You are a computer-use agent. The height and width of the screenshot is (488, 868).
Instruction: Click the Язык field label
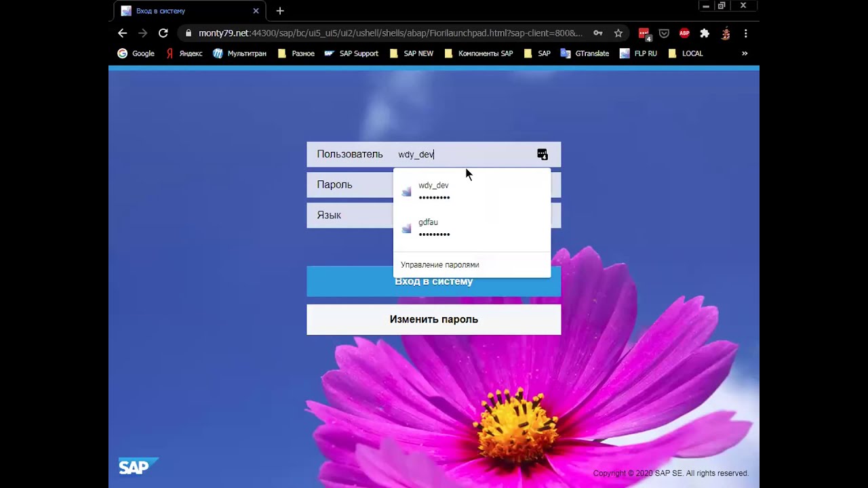[329, 215]
